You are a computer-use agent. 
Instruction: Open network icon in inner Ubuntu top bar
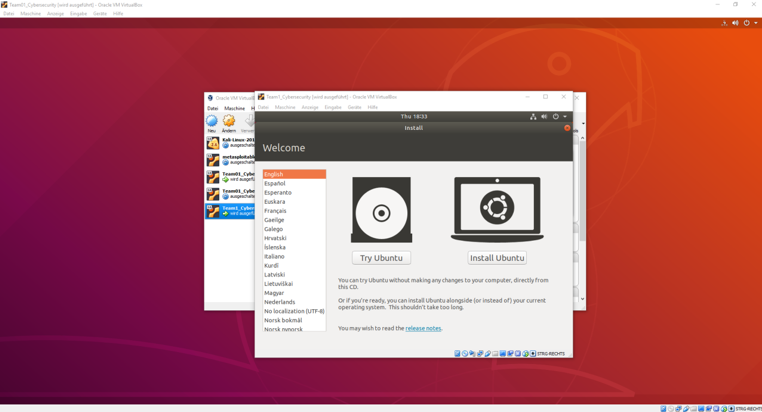[533, 117]
